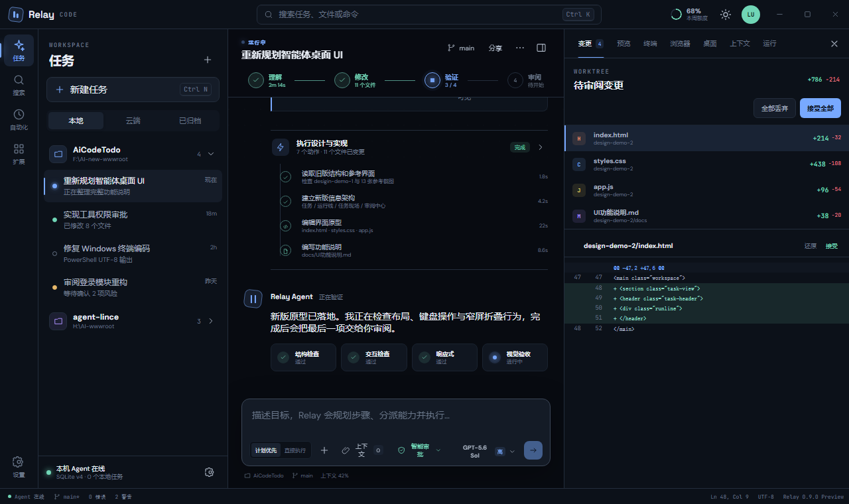Click the agent-lince folder icon
This screenshot has width=849, height=504.
(58, 321)
